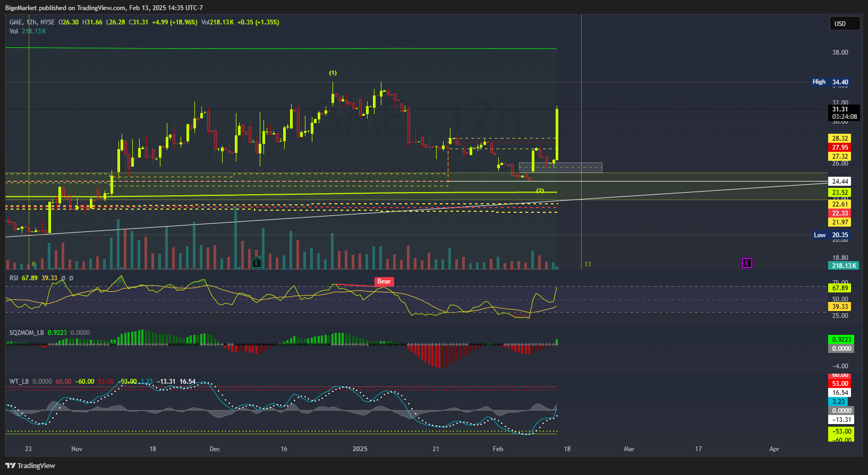Click the opening price O26.30 value
Image resolution: width=868 pixels, height=475 pixels.
[x=69, y=22]
